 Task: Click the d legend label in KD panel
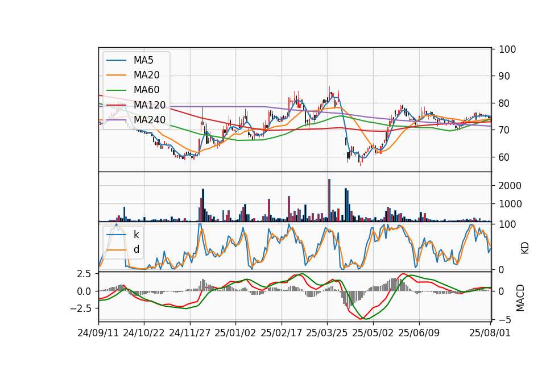pos(136,249)
